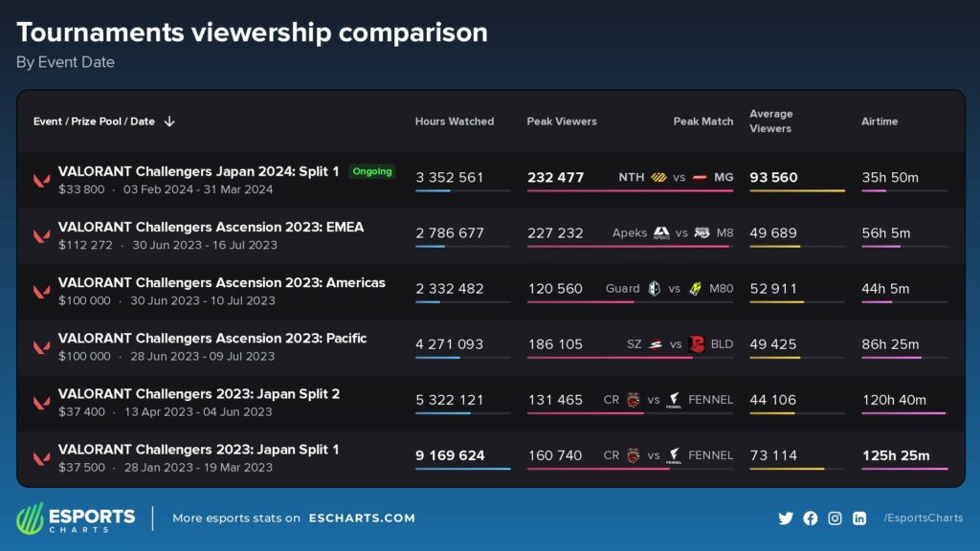Click the Twitter icon in the footer
980x551 pixels.
point(786,518)
